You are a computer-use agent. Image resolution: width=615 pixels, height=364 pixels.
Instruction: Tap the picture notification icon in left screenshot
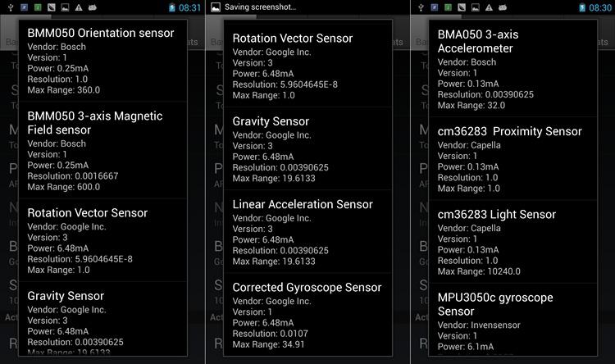[x=65, y=7]
